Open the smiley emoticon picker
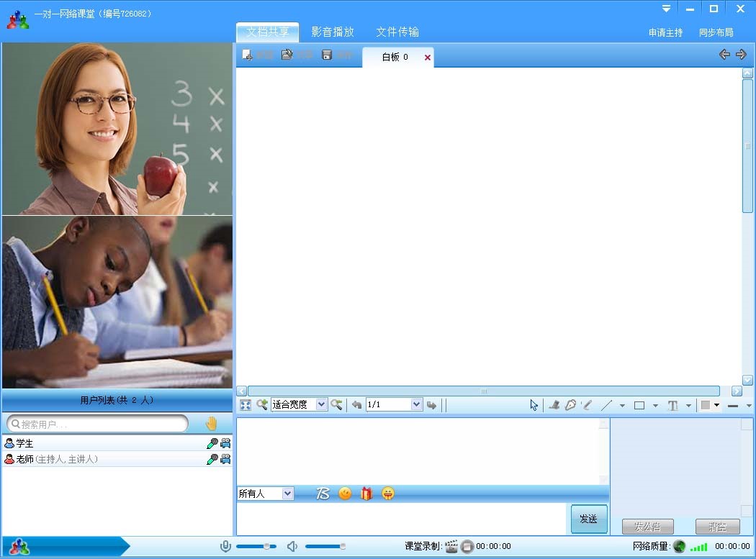Image resolution: width=756 pixels, height=559 pixels. pos(345,494)
